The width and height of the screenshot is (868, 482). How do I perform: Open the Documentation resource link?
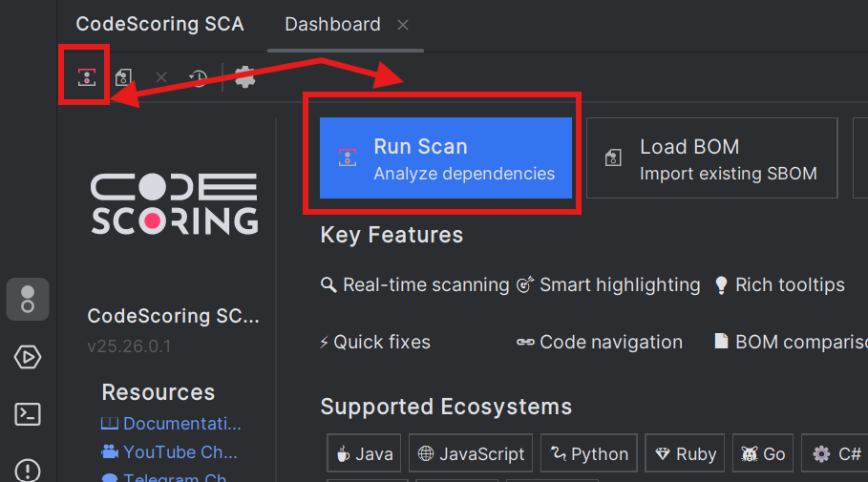[171, 424]
